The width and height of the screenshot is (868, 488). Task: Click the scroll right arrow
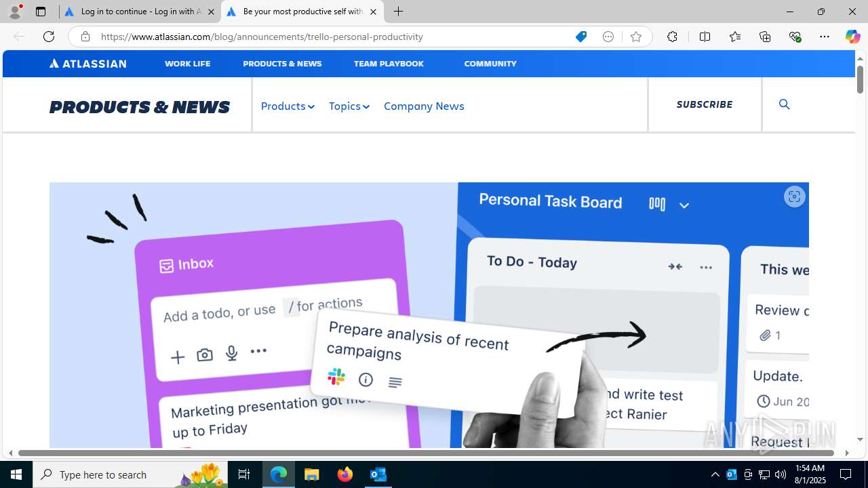(846, 453)
